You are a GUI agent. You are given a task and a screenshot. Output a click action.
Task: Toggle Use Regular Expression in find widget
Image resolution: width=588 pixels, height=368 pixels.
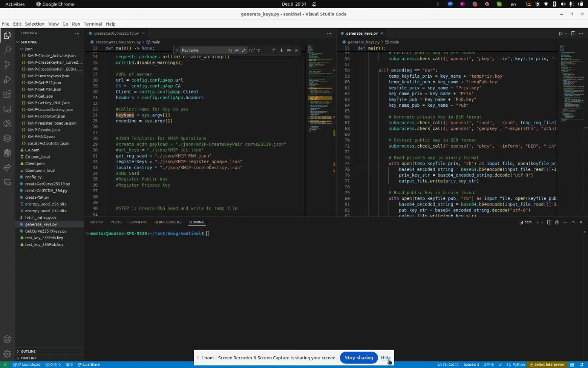243,50
